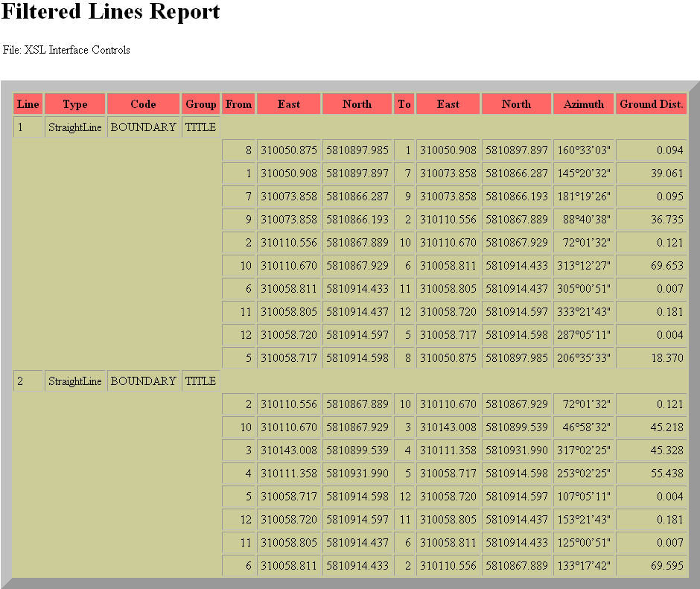Click the Azimuth column header
The image size is (700, 589).
(584, 104)
